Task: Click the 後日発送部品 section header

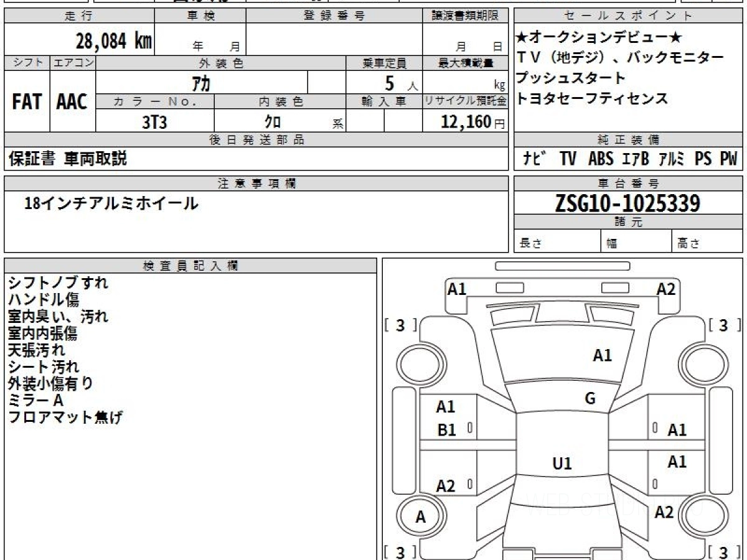Action: click(x=256, y=140)
